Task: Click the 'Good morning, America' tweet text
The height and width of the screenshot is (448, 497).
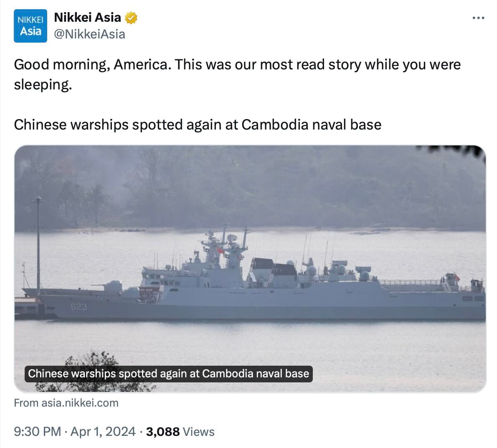Action: [x=237, y=74]
